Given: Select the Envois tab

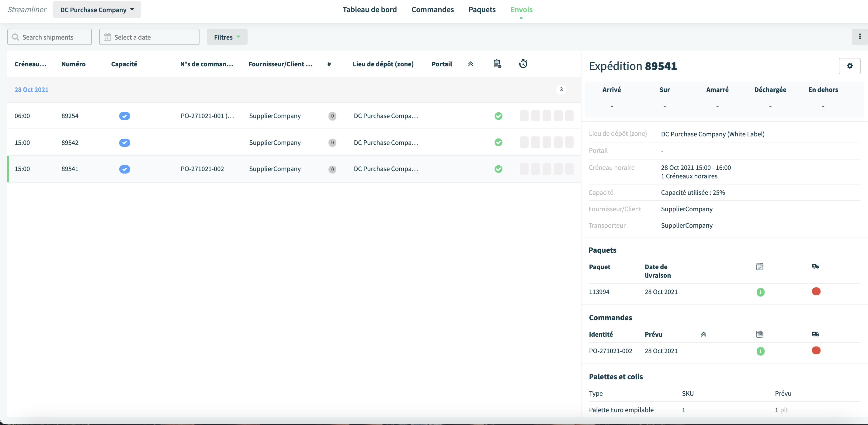Looking at the screenshot, I should point(521,9).
